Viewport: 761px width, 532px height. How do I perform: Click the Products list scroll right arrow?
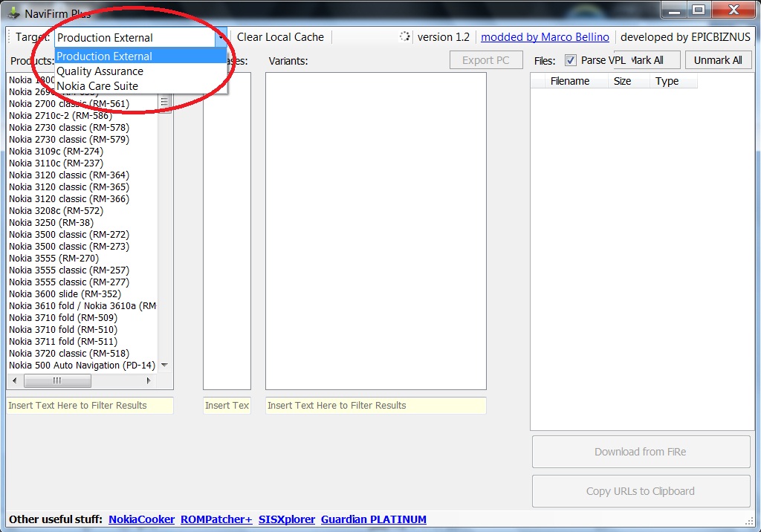click(x=149, y=380)
